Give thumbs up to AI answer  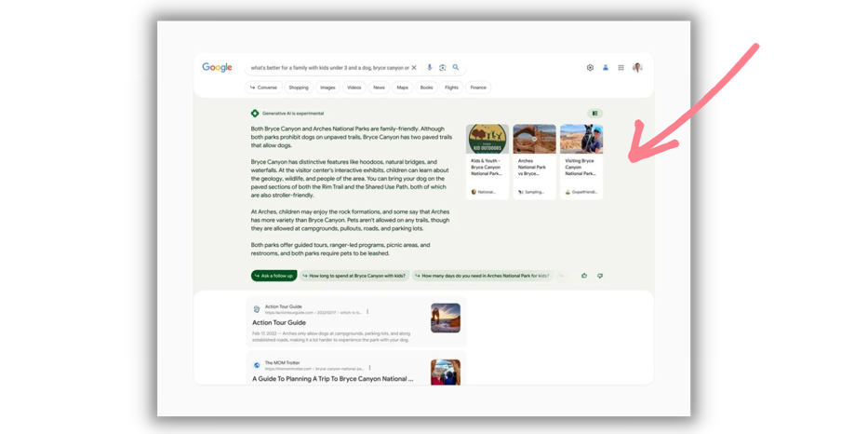(584, 276)
